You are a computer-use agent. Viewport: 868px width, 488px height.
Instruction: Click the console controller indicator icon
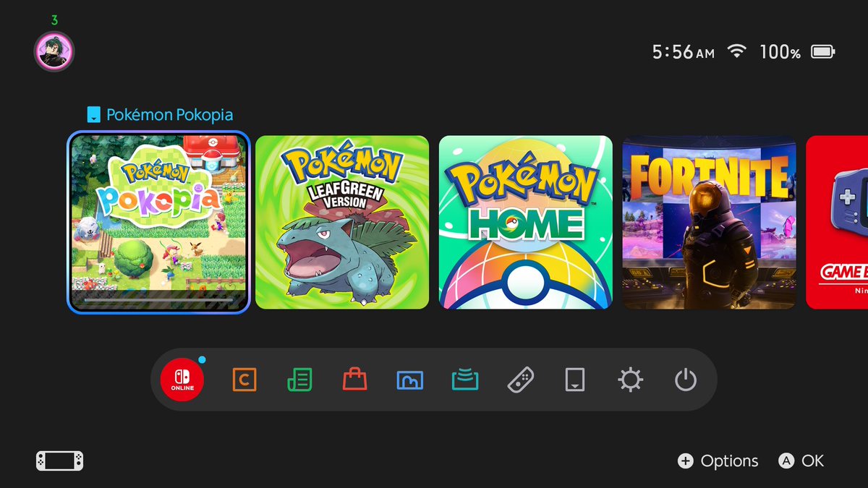[60, 461]
